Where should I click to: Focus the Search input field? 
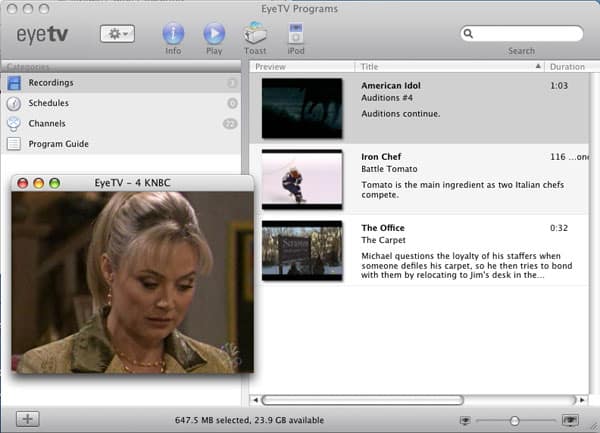click(522, 34)
